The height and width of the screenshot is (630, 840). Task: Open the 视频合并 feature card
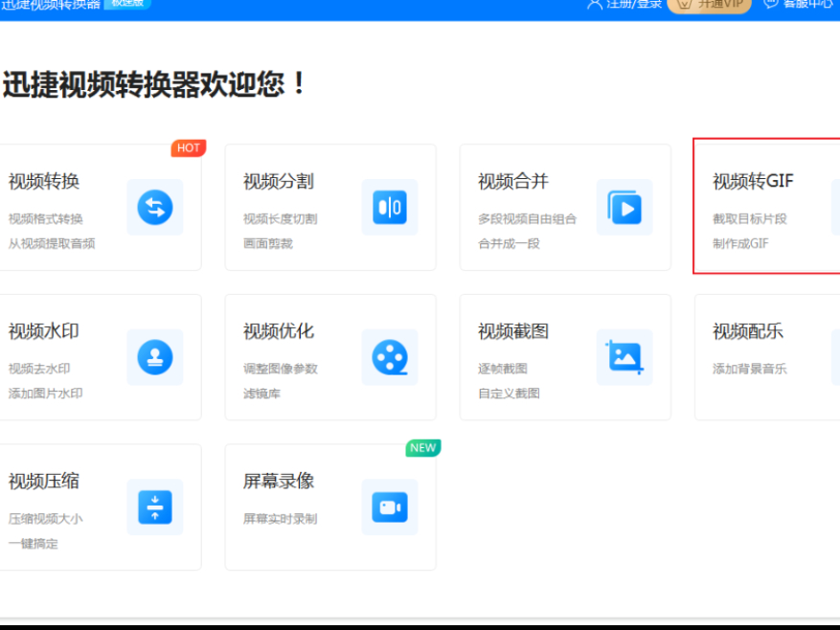(x=565, y=208)
